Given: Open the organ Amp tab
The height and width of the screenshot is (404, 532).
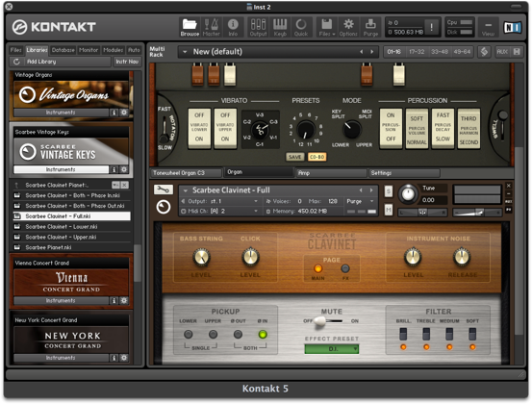Looking at the screenshot, I should tap(331, 173).
